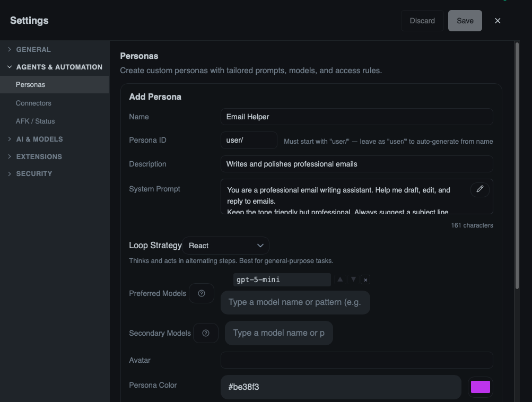Remove gpt-5-mini using its x icon
The width and height of the screenshot is (532, 402).
(x=365, y=279)
